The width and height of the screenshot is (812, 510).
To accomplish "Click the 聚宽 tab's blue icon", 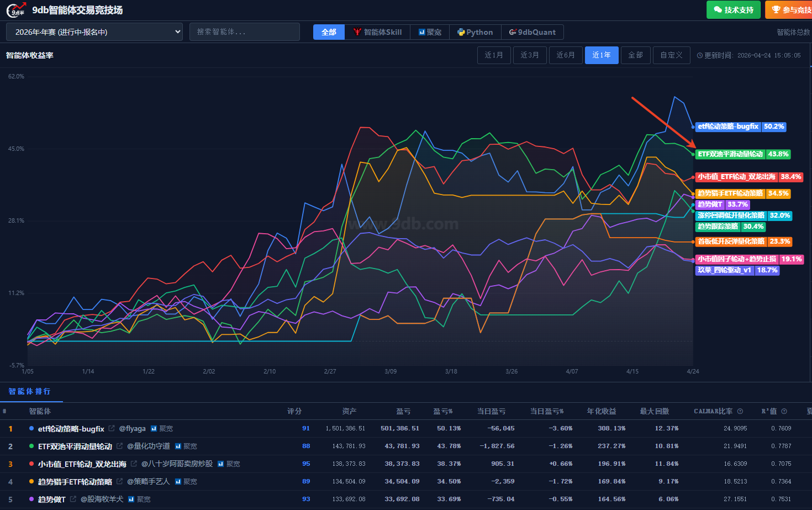I will pyautogui.click(x=422, y=33).
